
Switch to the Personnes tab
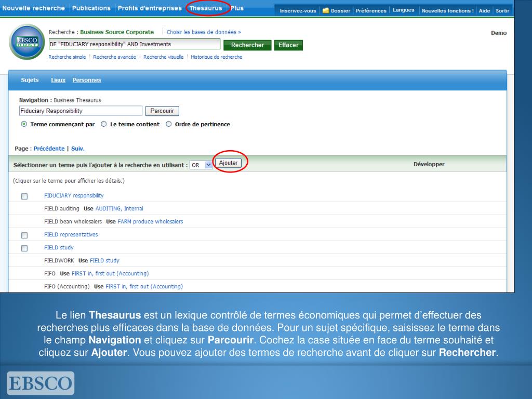[87, 80]
